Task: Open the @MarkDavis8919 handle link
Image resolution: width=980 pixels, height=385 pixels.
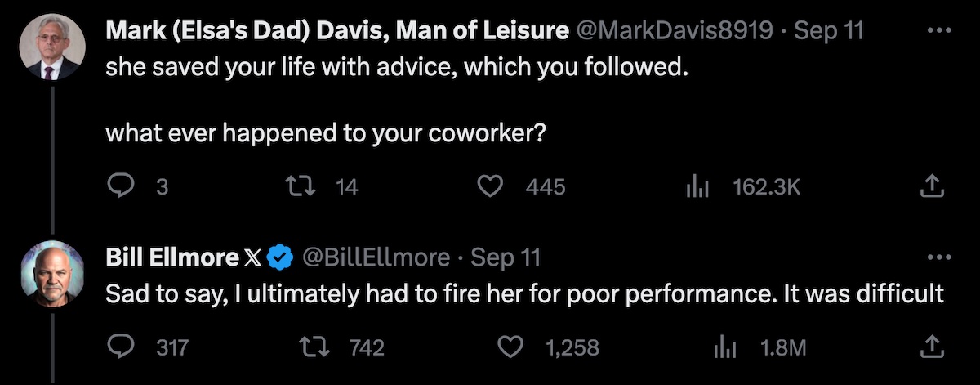Action: [x=675, y=32]
